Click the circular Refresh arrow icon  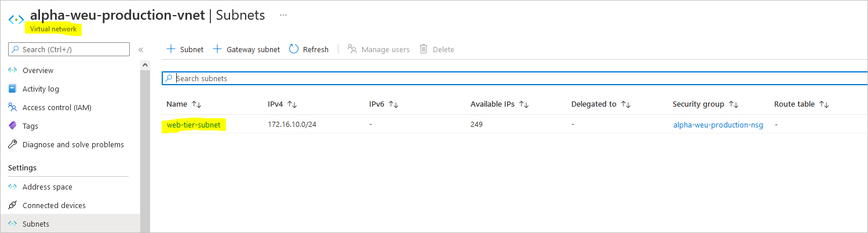point(294,49)
